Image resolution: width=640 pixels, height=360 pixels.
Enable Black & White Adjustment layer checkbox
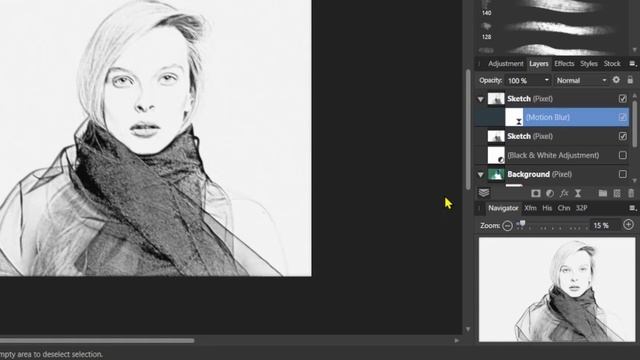click(622, 155)
